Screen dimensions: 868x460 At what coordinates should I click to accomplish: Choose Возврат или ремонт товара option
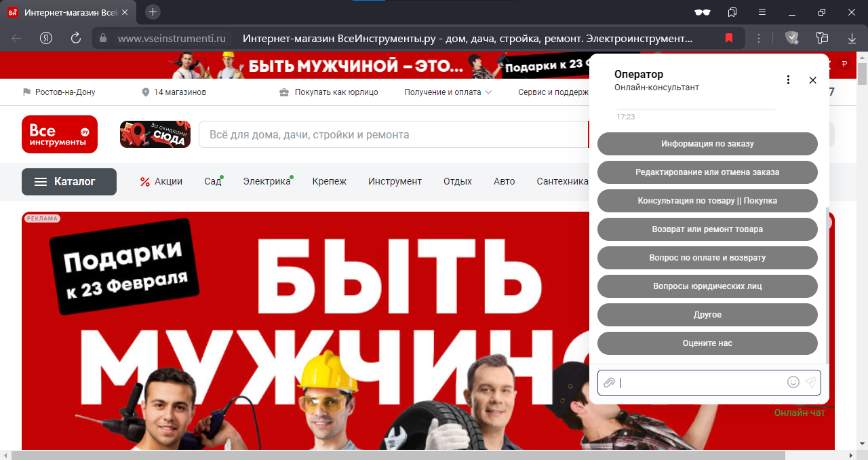pos(707,229)
